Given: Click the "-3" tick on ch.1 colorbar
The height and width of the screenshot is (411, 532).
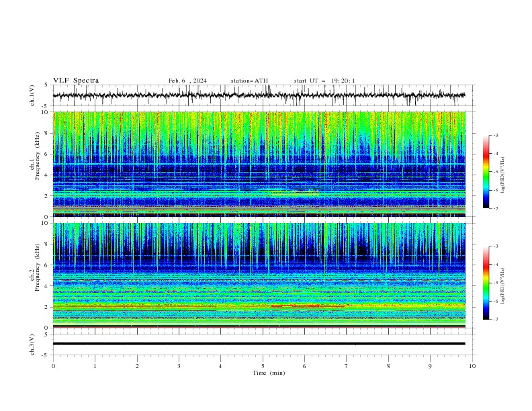Looking at the screenshot, I should coord(495,135).
